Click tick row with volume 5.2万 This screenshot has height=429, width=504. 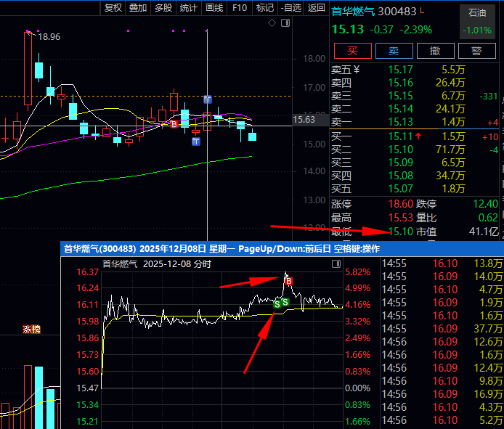pyautogui.click(x=442, y=420)
